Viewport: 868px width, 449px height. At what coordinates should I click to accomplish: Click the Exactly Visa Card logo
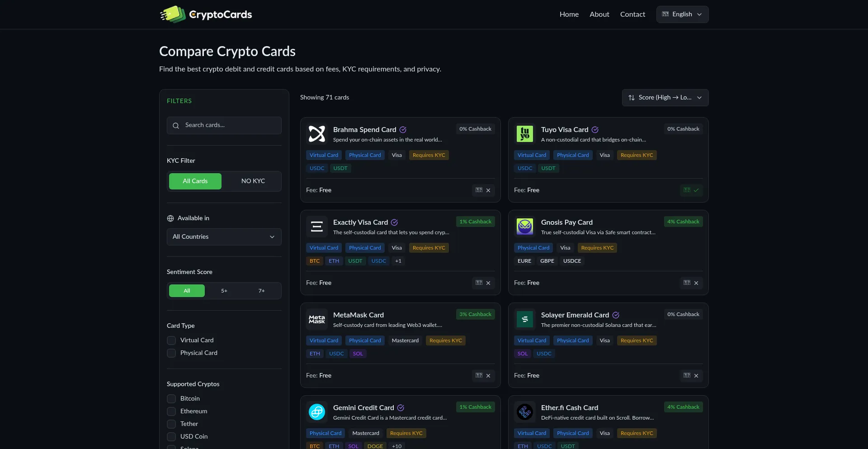317,227
